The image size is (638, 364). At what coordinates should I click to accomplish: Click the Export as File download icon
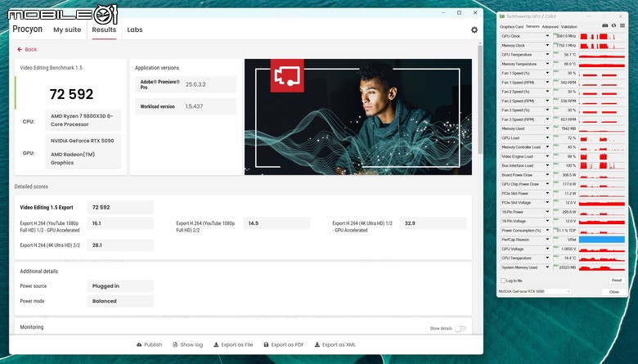(x=216, y=344)
